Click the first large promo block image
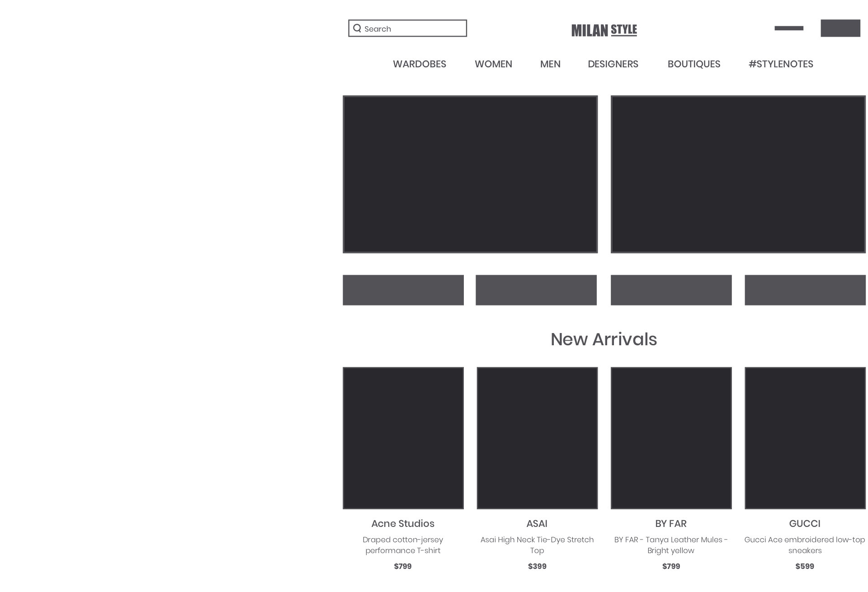 [x=470, y=174]
